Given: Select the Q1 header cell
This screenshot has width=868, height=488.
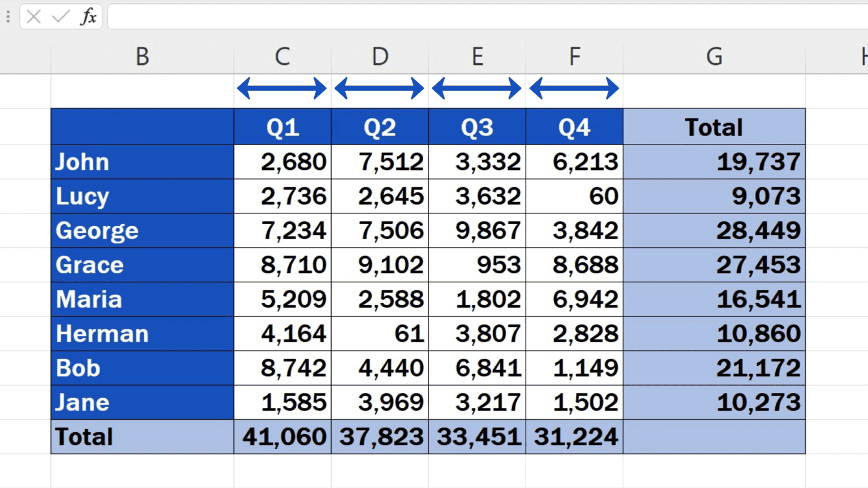Looking at the screenshot, I should tap(282, 127).
